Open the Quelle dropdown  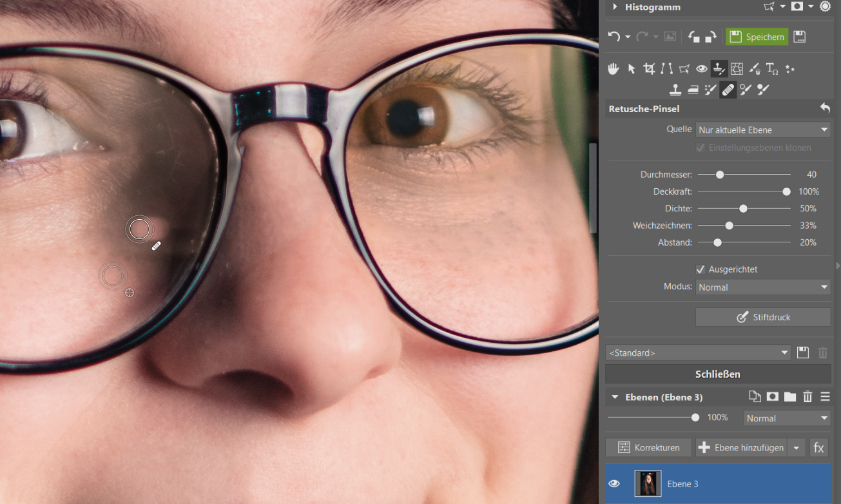763,130
